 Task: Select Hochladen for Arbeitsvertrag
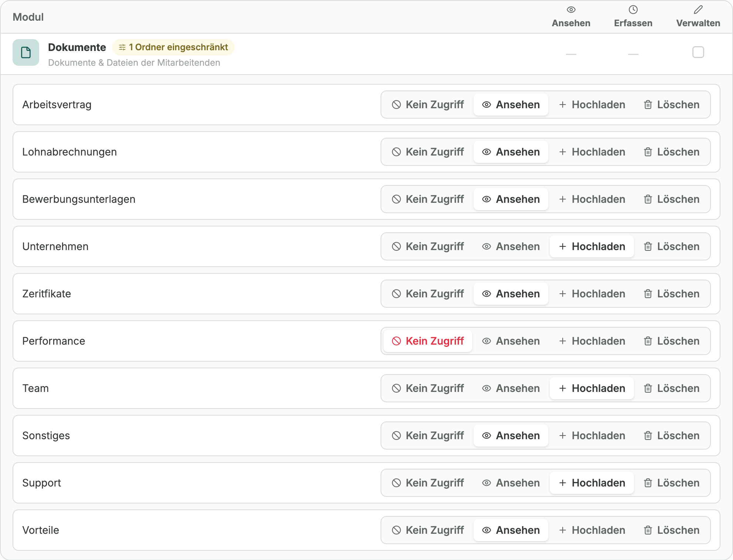592,105
